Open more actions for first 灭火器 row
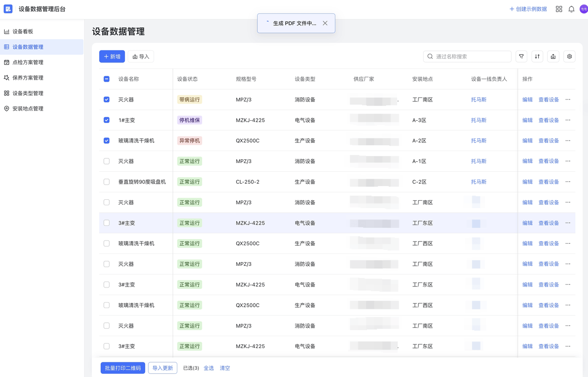This screenshot has width=588, height=377. pyautogui.click(x=568, y=100)
